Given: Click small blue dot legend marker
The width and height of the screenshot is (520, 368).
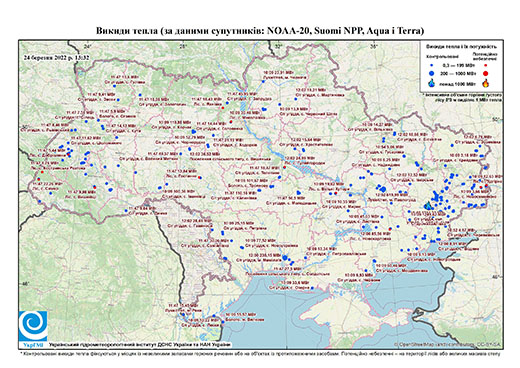Looking at the screenshot, I should point(432,66).
